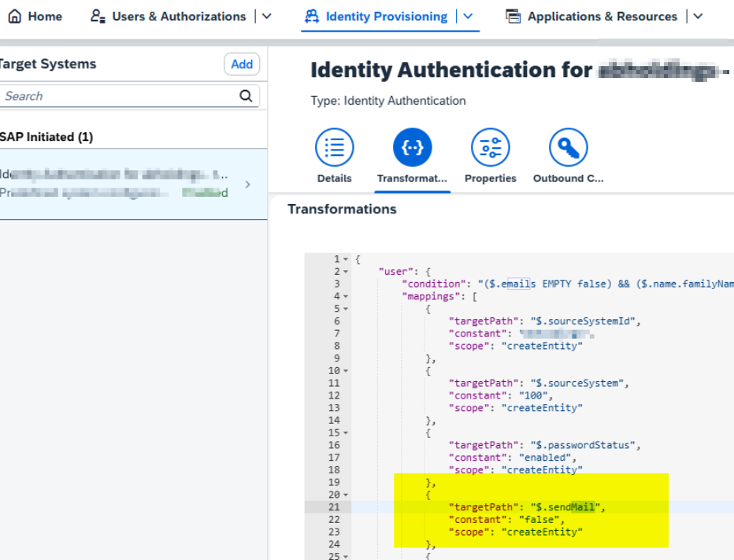The height and width of the screenshot is (560, 734).
Task: Open the Details list icon
Action: (x=334, y=147)
